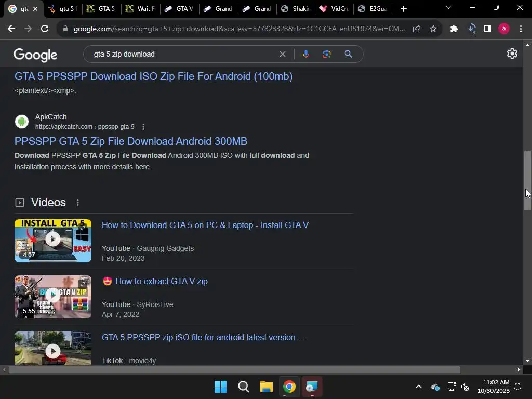This screenshot has width=532, height=399.
Task: Search by voice microphone icon
Action: click(x=305, y=54)
